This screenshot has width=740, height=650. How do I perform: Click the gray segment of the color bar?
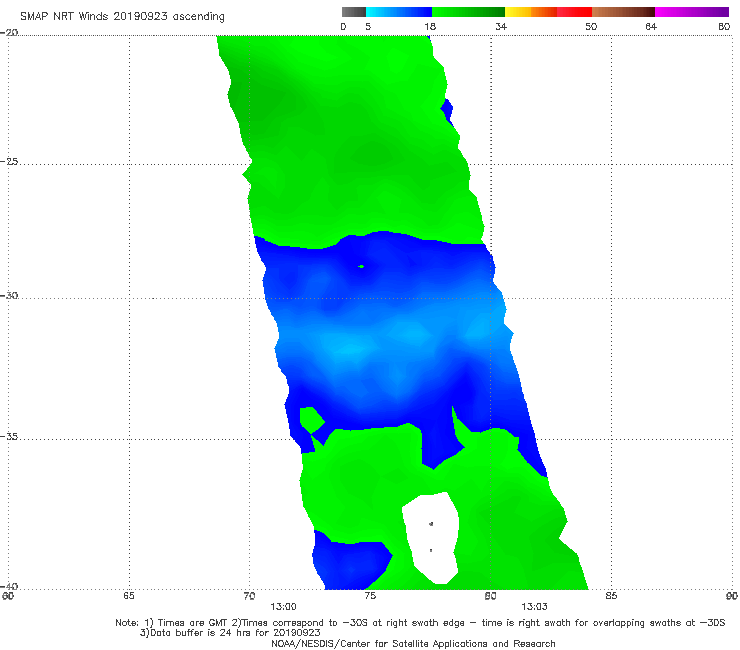pyautogui.click(x=354, y=12)
